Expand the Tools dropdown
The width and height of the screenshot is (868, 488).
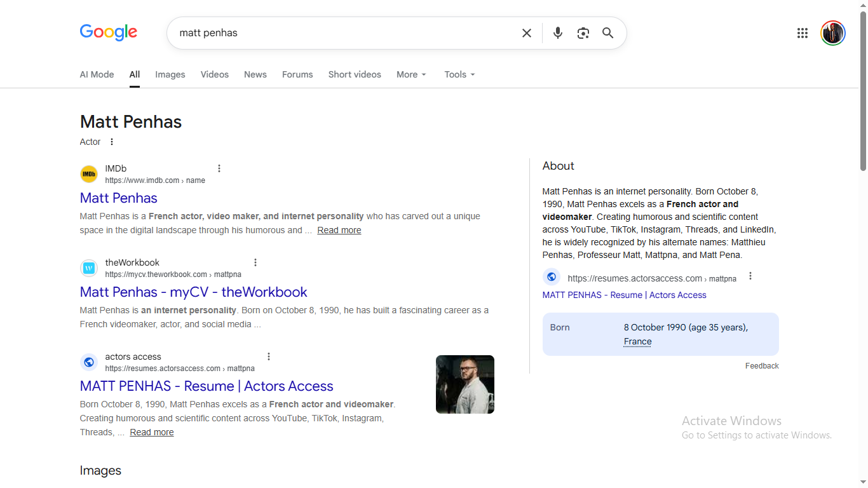tap(460, 74)
